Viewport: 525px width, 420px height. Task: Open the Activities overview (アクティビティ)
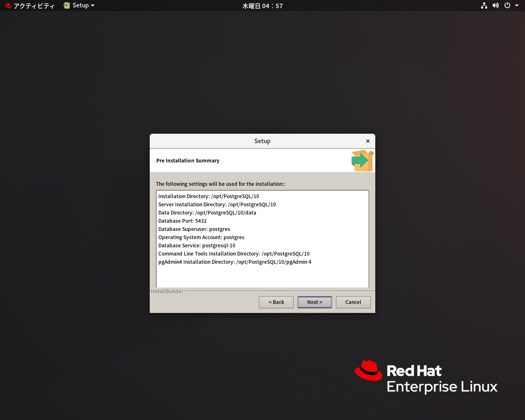pos(30,6)
